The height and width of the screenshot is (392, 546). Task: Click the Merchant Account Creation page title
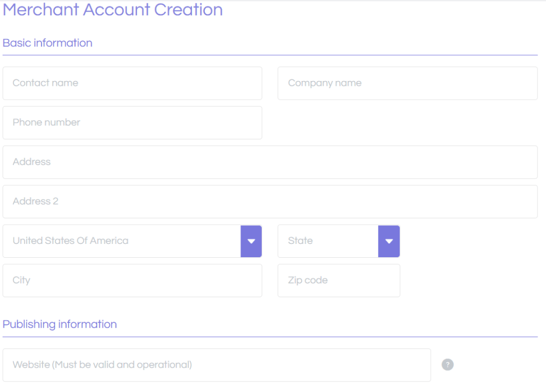tap(113, 10)
